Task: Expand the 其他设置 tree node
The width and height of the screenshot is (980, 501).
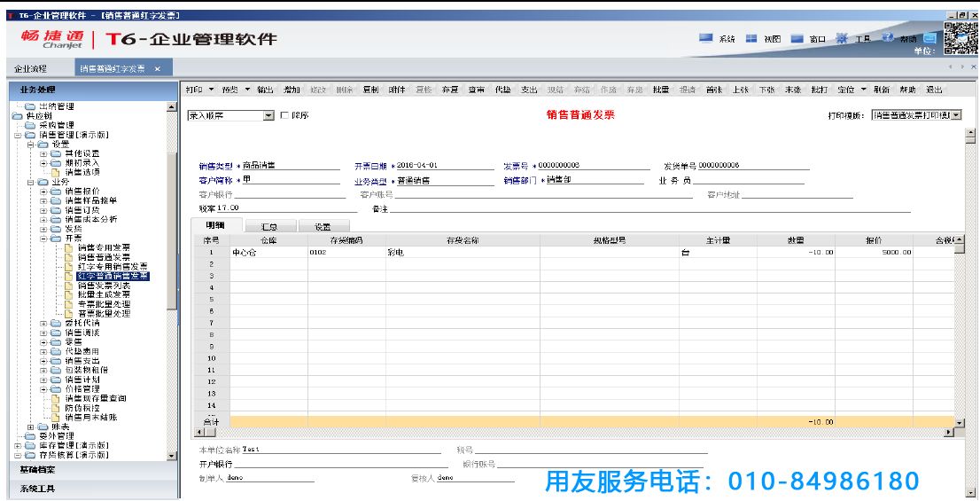Action: [x=43, y=154]
